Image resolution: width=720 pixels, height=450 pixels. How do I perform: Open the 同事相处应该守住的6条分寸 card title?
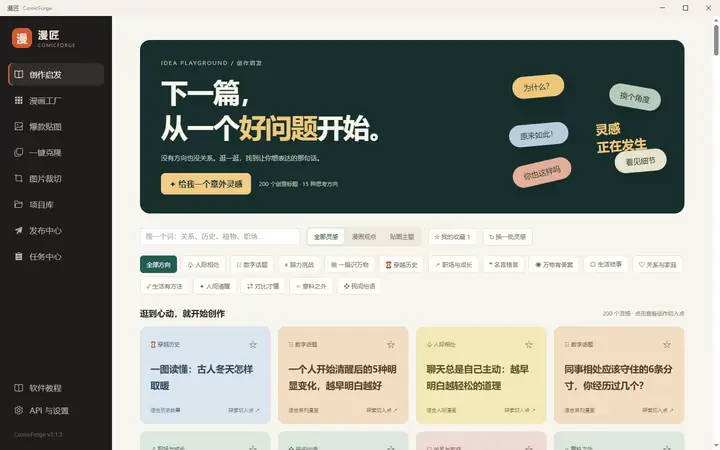(618, 377)
